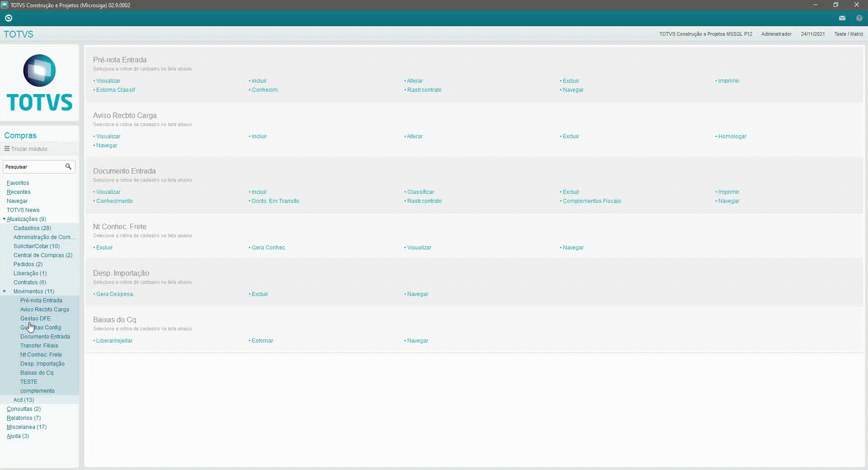Click Incluir under Pré-nota Entrada

pyautogui.click(x=259, y=81)
